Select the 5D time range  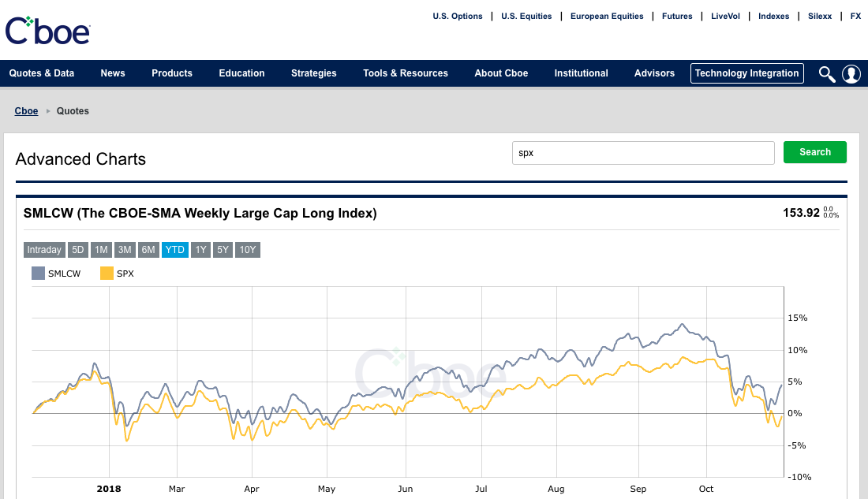78,250
